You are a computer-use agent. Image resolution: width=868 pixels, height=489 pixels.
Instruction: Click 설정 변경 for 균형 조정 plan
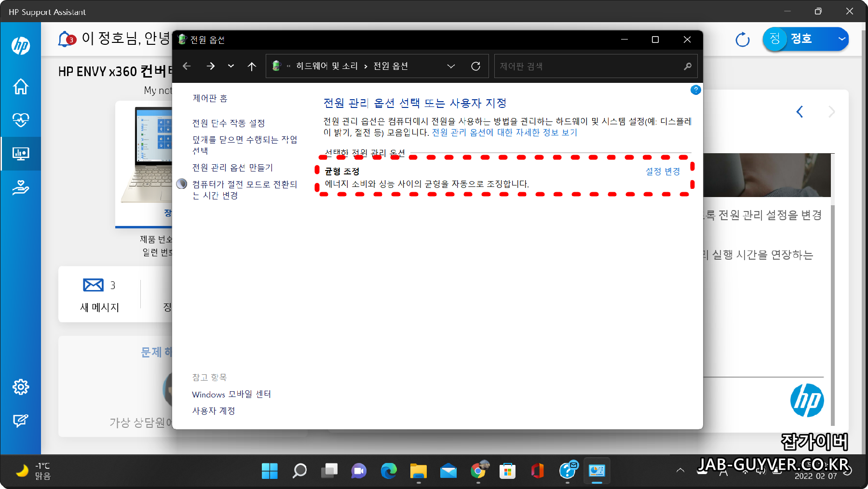pyautogui.click(x=663, y=172)
